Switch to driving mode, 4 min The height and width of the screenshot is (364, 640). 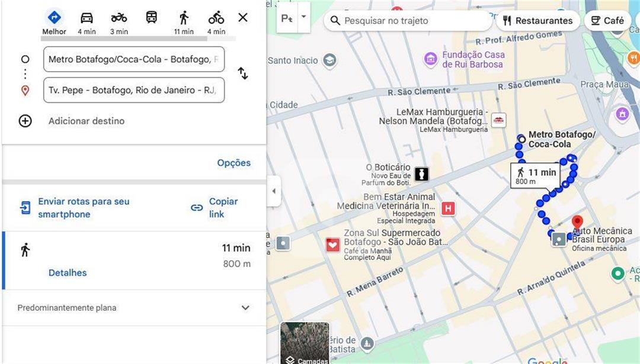(x=87, y=23)
